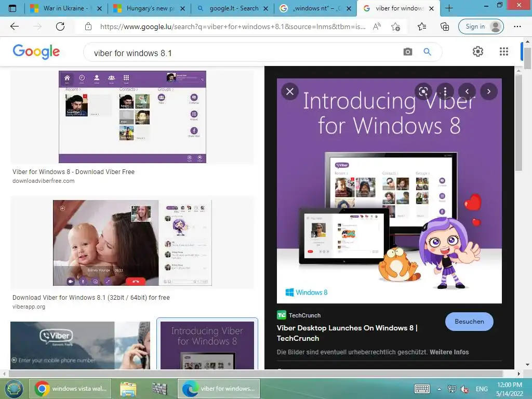Open the Windows Start orb
The image size is (532, 399).
[13, 389]
